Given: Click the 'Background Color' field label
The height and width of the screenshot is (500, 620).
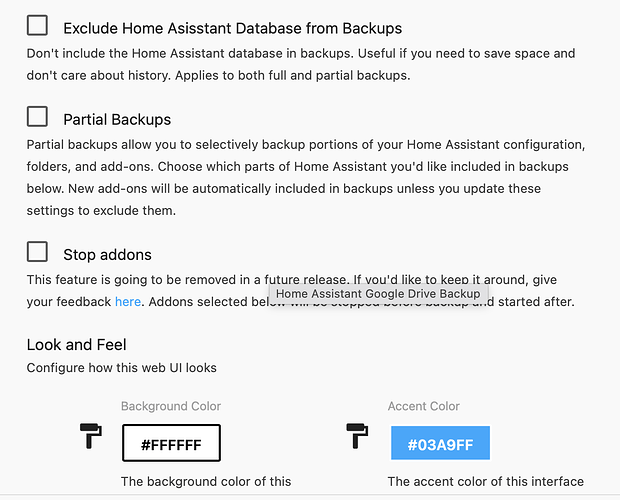Looking at the screenshot, I should (x=171, y=406).
